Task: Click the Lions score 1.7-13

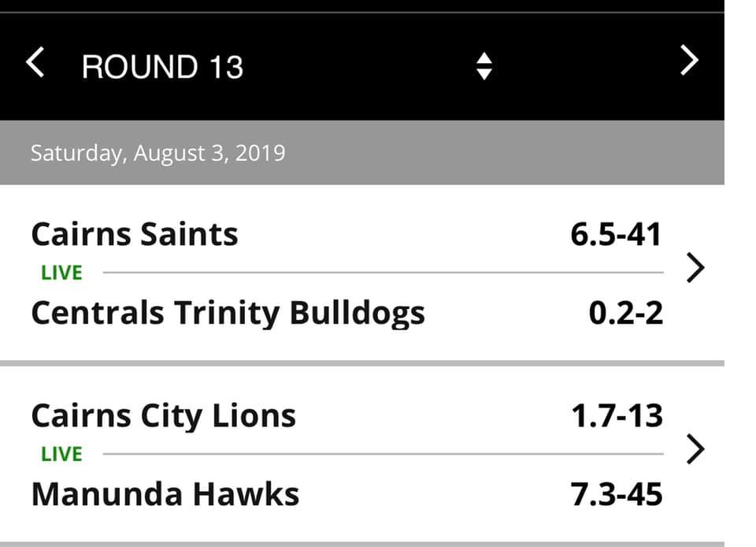Action: [x=617, y=416]
